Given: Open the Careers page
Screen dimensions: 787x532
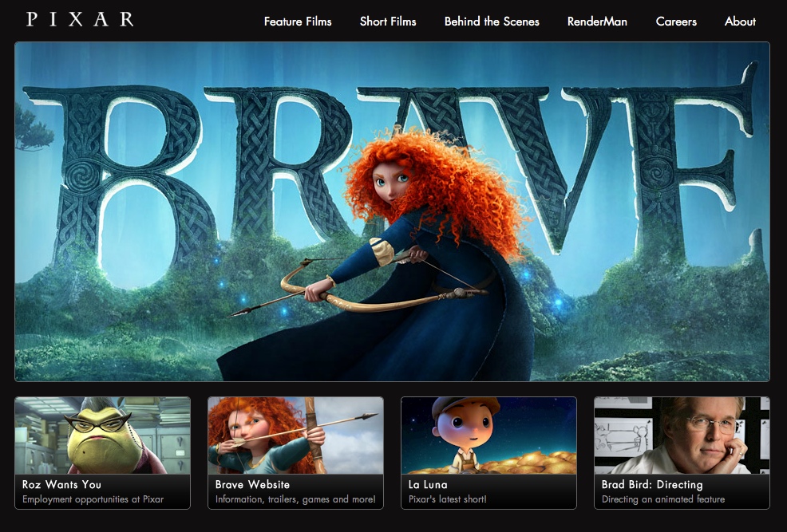Looking at the screenshot, I should pyautogui.click(x=676, y=22).
